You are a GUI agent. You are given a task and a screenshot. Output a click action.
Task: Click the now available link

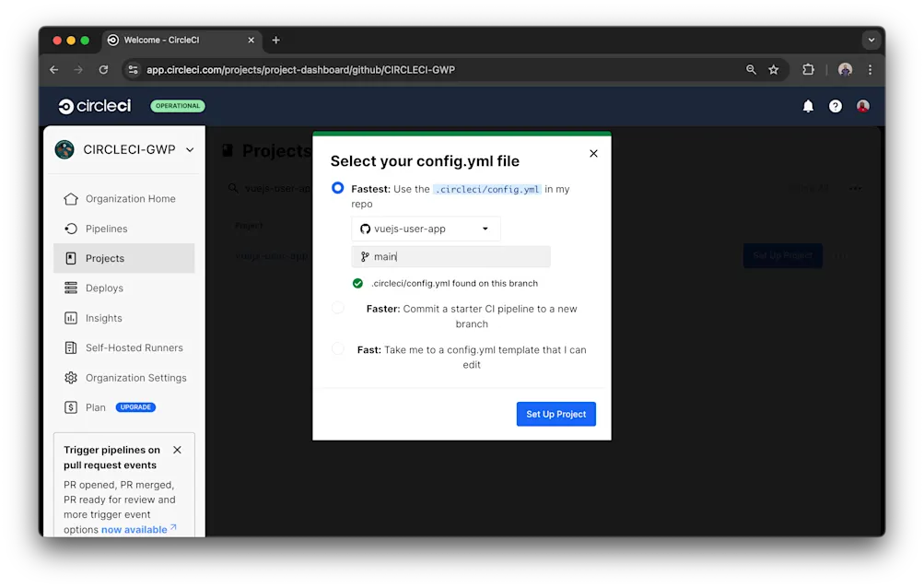coord(134,529)
